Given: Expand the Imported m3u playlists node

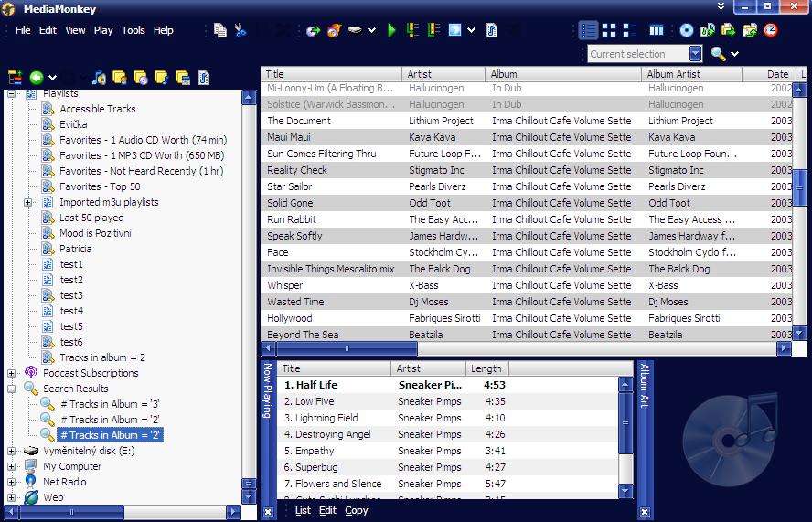Looking at the screenshot, I should click(x=27, y=202).
